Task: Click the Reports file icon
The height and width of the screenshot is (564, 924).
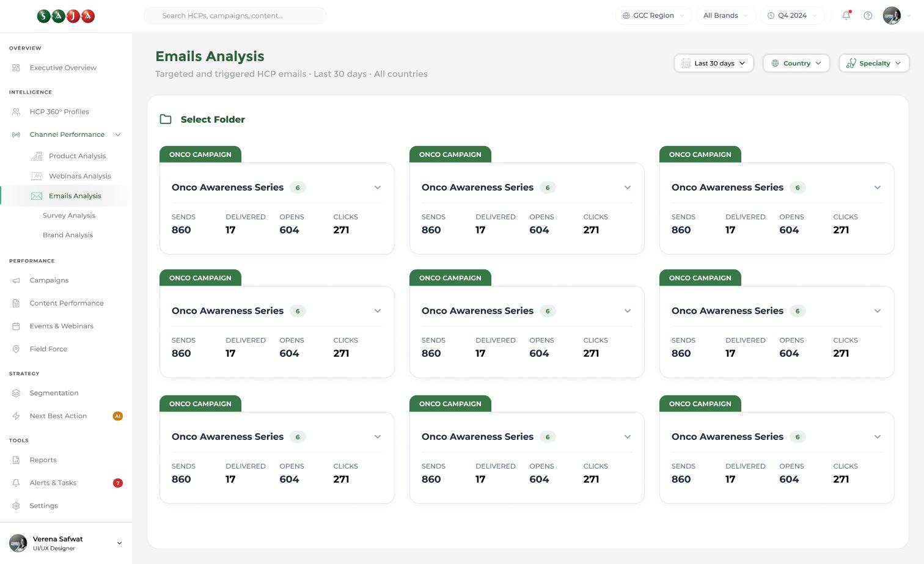Action: (x=16, y=460)
